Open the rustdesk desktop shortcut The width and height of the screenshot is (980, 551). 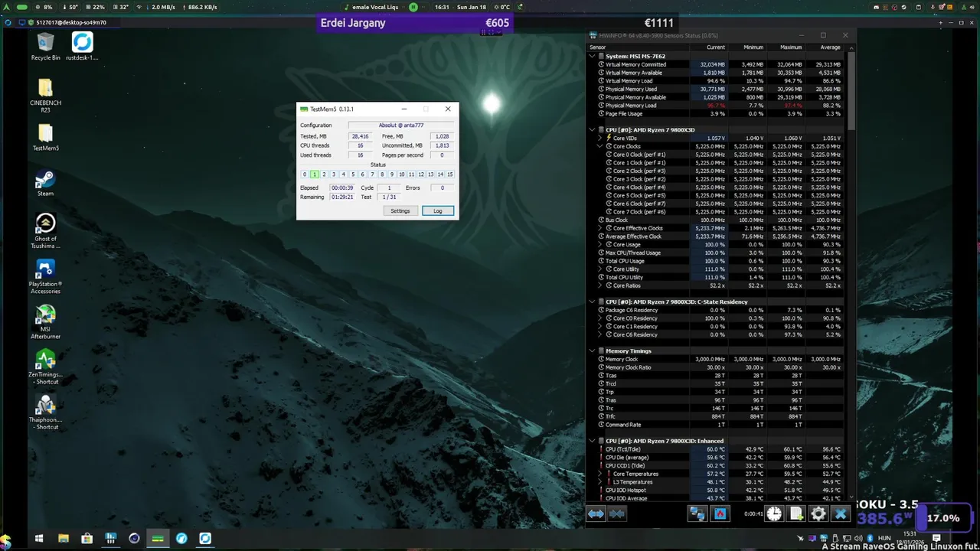[x=82, y=46]
